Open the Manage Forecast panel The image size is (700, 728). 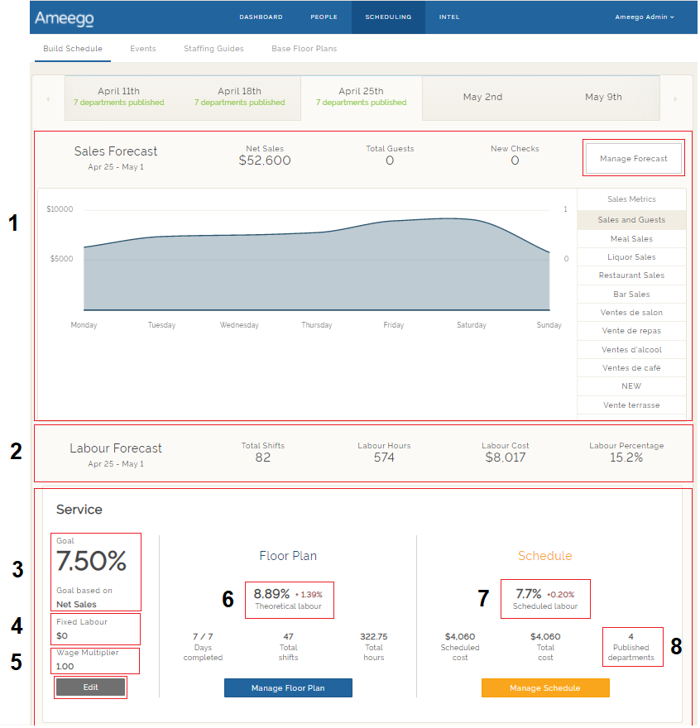633,158
